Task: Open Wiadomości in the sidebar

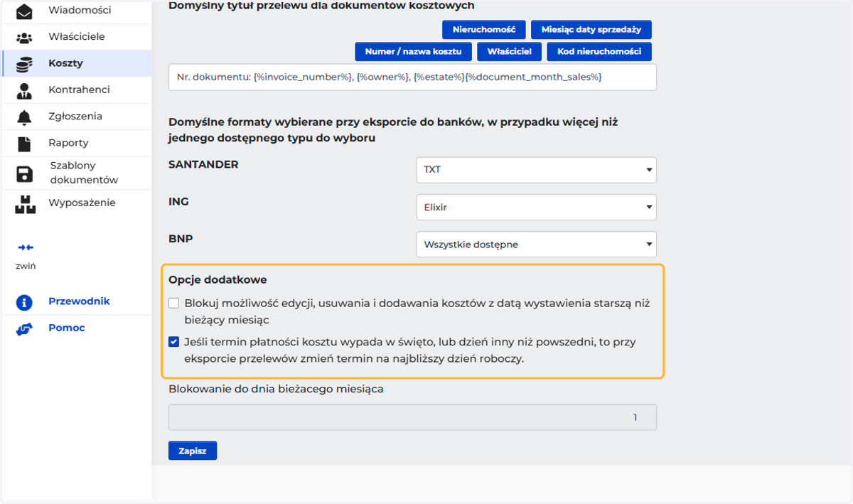Action: [80, 11]
